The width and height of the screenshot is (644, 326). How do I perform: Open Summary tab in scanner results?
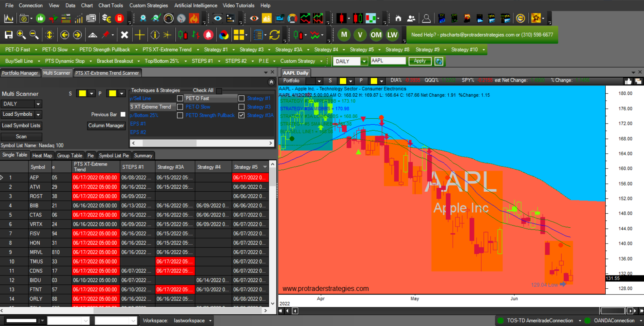coord(143,155)
